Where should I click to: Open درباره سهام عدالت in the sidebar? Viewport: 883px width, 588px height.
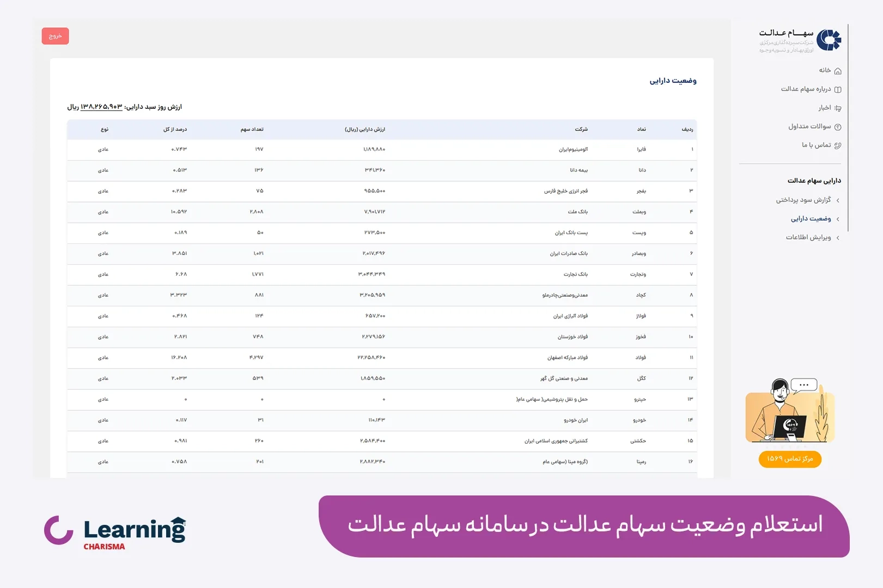[806, 89]
